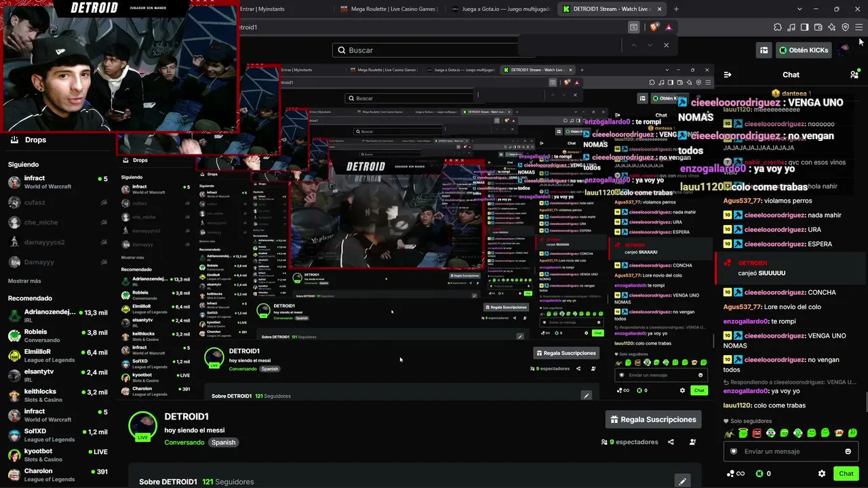The height and width of the screenshot is (488, 868).
Task: Click the Spanish language tag
Action: tap(223, 443)
